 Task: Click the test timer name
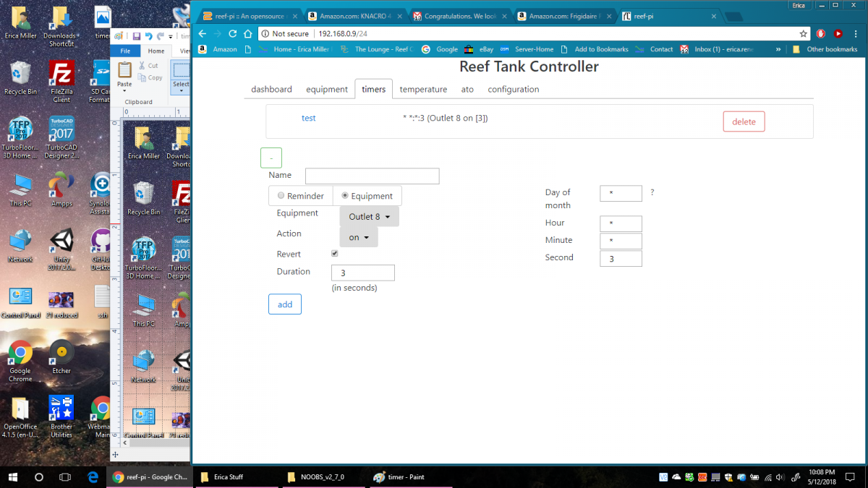click(308, 118)
